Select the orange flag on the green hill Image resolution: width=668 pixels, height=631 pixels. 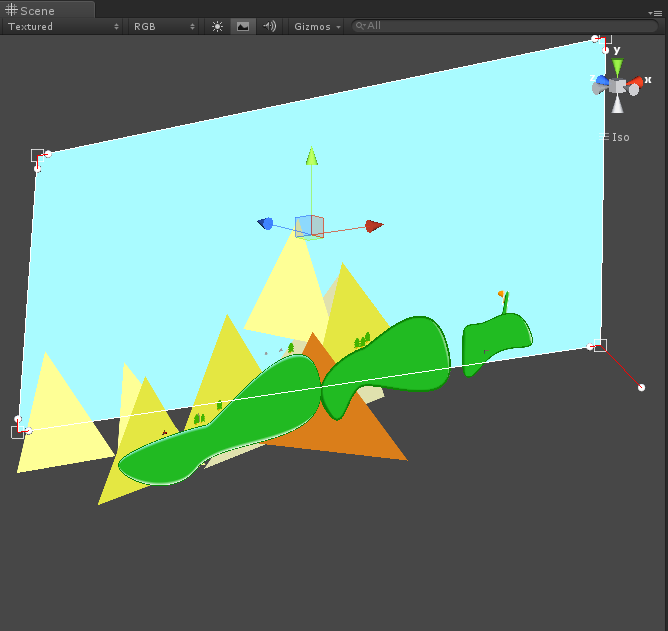(501, 294)
